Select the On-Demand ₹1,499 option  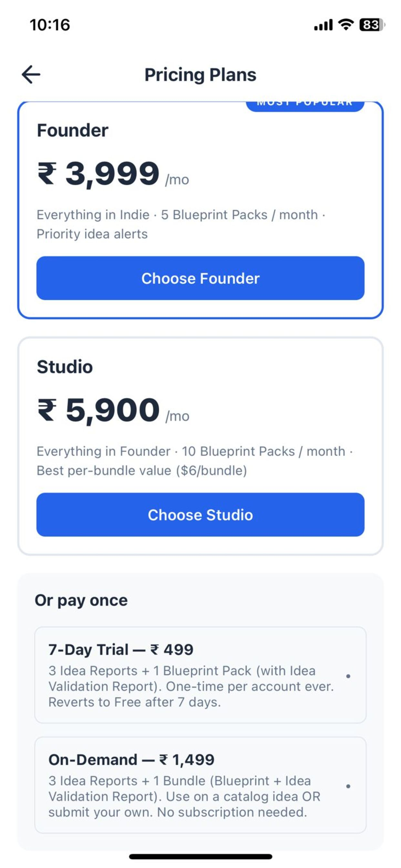[x=200, y=785]
